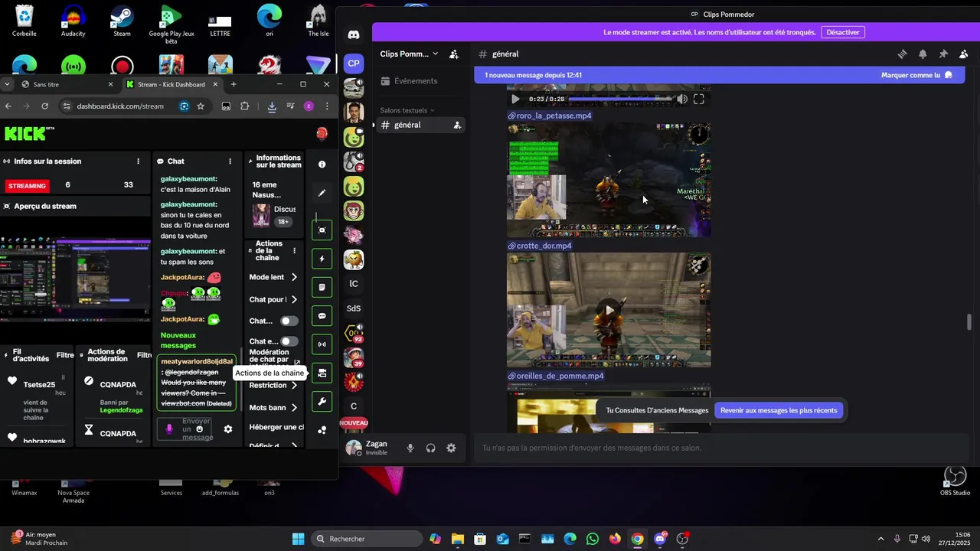Fullscreen the top Discord video
Image resolution: width=980 pixels, height=551 pixels.
click(699, 99)
